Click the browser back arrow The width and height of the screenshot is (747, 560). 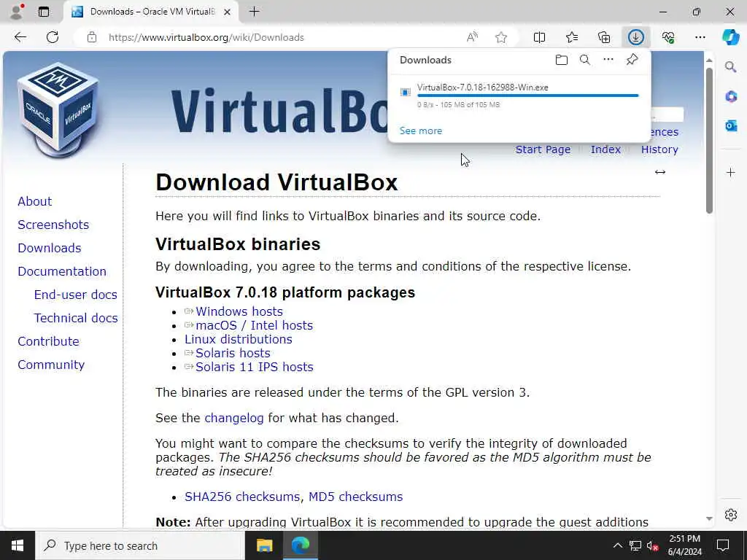tap(20, 37)
